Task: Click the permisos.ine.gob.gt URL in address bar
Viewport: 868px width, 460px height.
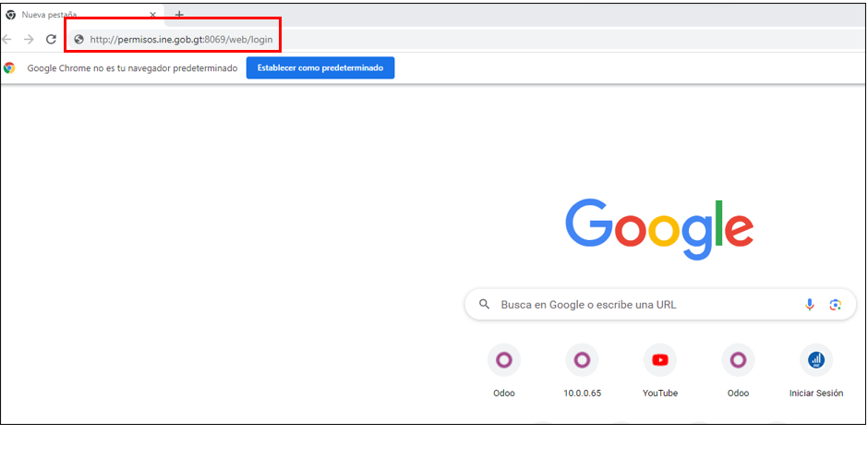Action: 181,40
